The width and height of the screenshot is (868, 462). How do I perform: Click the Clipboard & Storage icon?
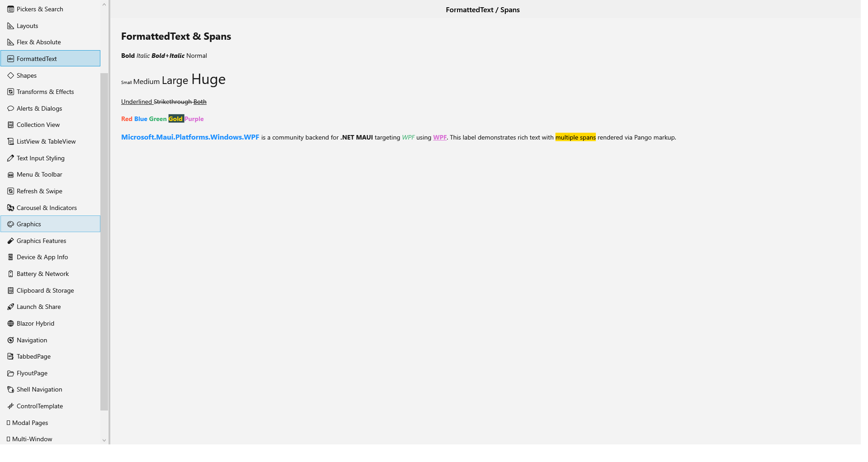coord(11,290)
